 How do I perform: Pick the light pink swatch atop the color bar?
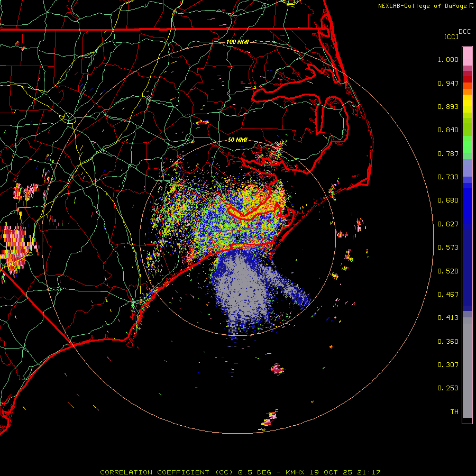467,57
